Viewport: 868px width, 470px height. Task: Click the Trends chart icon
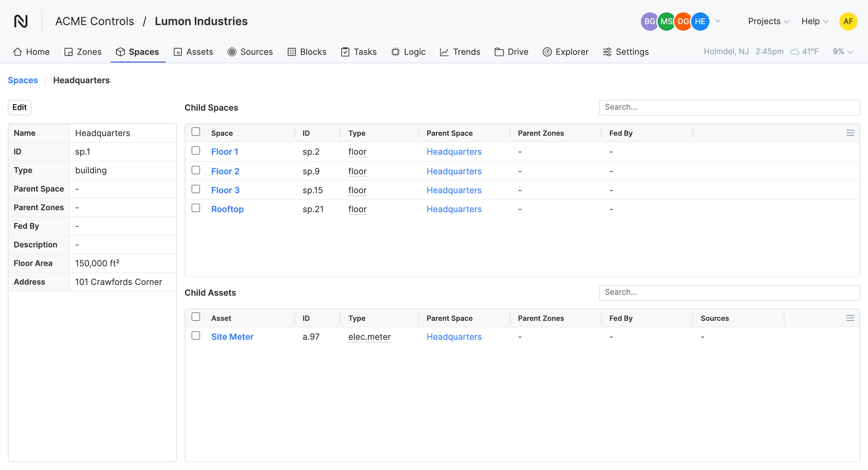click(444, 52)
